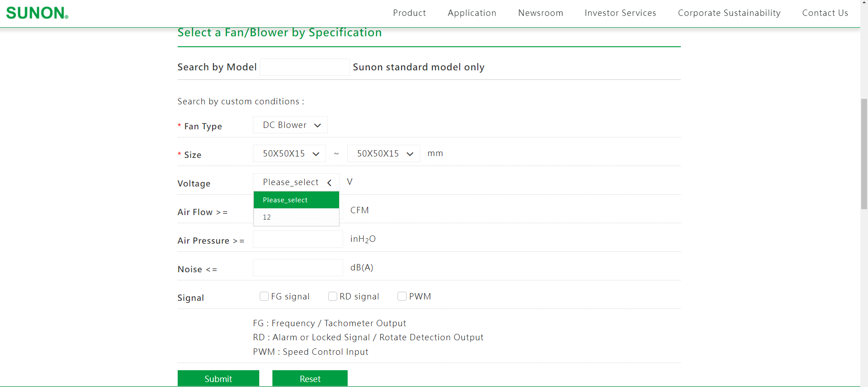Open the maximum Size dropdown
The width and height of the screenshot is (868, 387).
pos(383,153)
